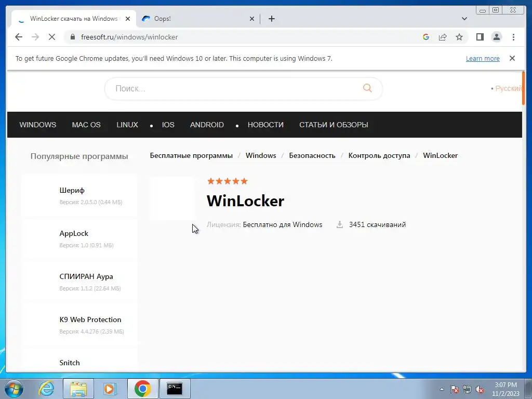
Task: Share this page using share icon
Action: pos(443,37)
